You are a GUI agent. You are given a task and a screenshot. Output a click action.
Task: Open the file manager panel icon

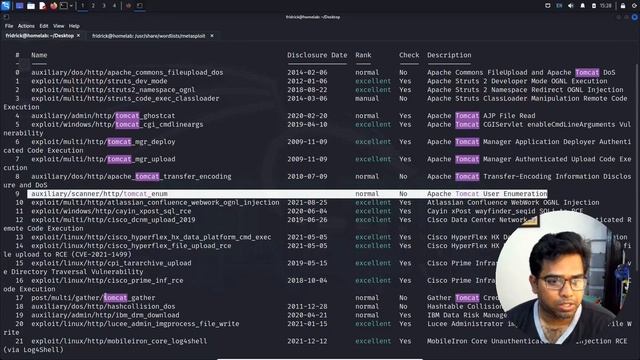point(31,6)
